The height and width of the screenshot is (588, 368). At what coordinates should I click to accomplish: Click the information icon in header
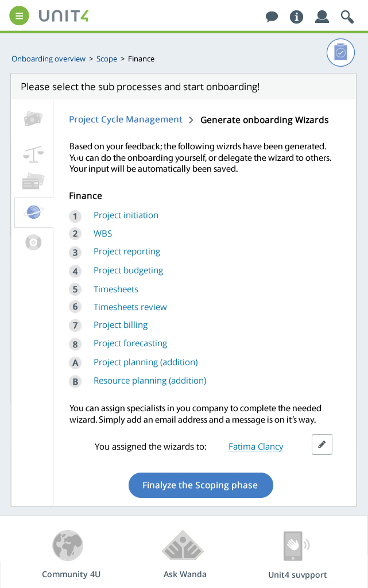click(x=296, y=17)
